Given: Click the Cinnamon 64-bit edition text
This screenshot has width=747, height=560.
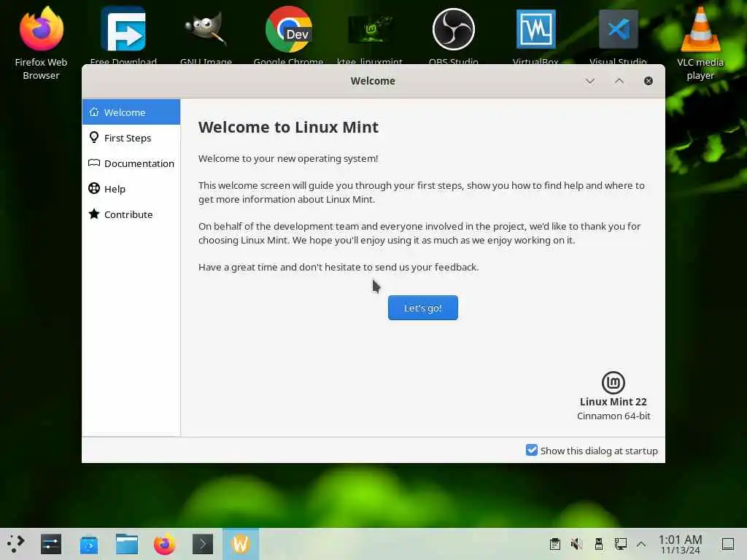Looking at the screenshot, I should 614,416.
